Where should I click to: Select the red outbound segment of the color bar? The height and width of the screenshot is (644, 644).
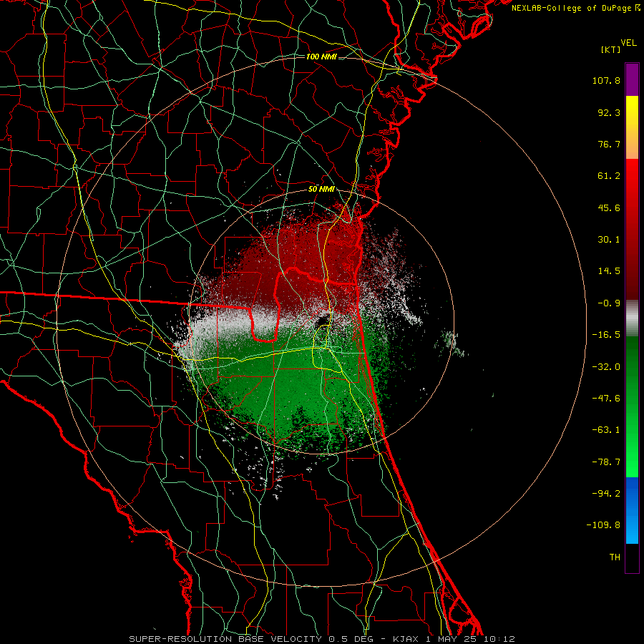(632, 229)
